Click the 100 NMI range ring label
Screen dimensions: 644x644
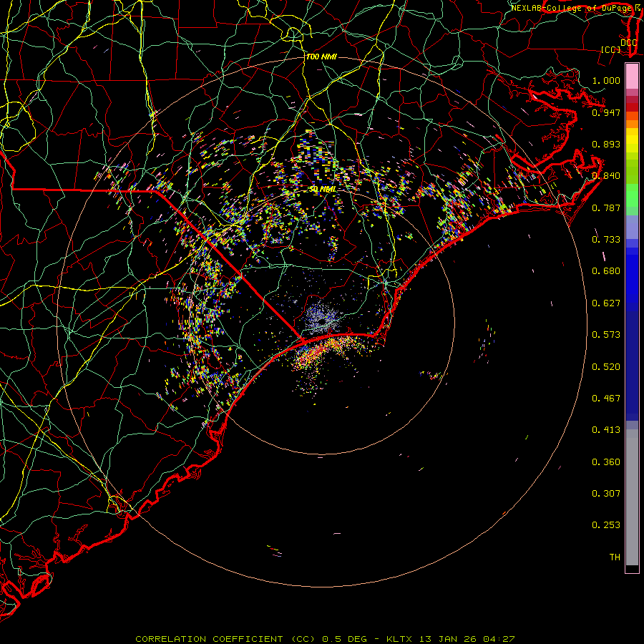point(321,57)
